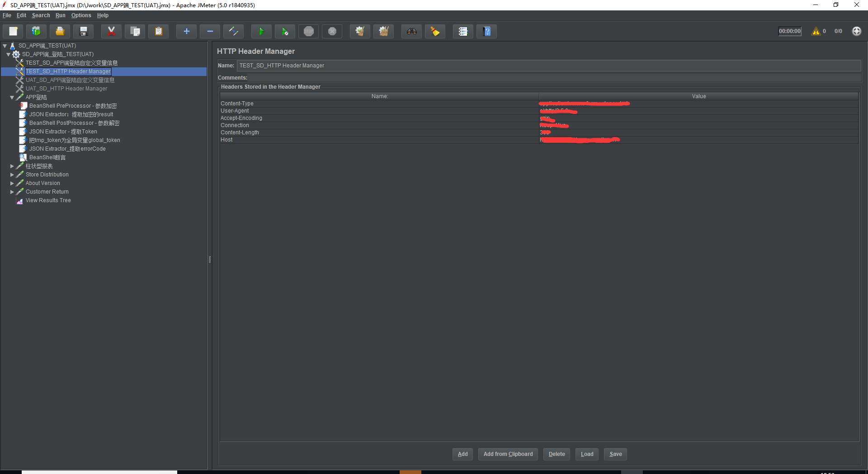
Task: Open the Options menu
Action: [x=81, y=15]
